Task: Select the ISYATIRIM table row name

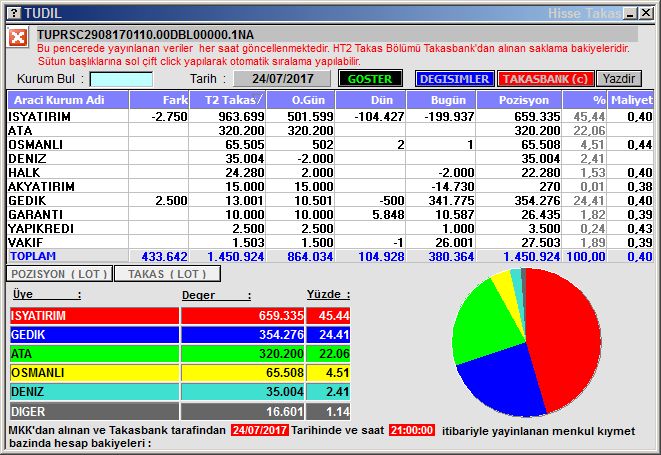Action: click(x=40, y=117)
